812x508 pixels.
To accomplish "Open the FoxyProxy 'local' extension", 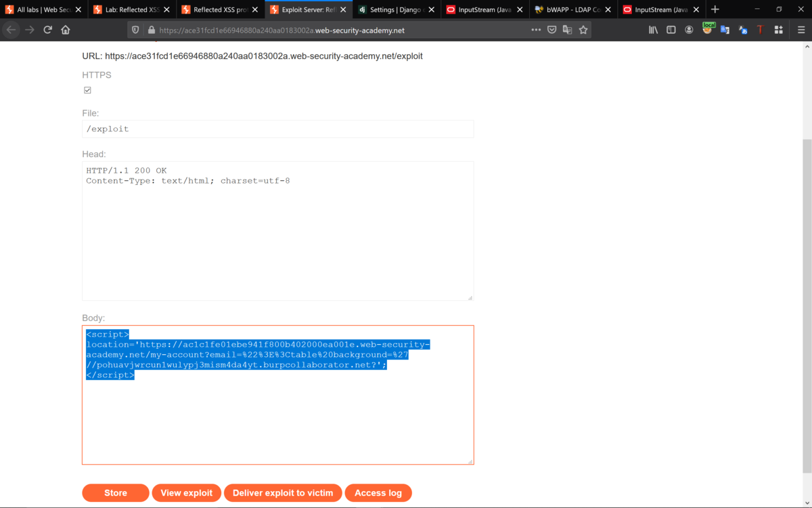I will tap(708, 28).
